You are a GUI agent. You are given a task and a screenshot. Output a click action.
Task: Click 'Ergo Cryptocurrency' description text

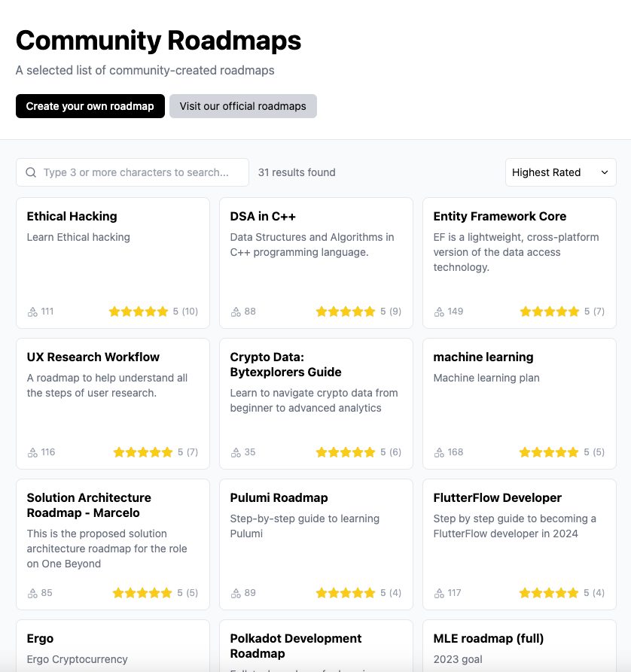[x=78, y=659]
